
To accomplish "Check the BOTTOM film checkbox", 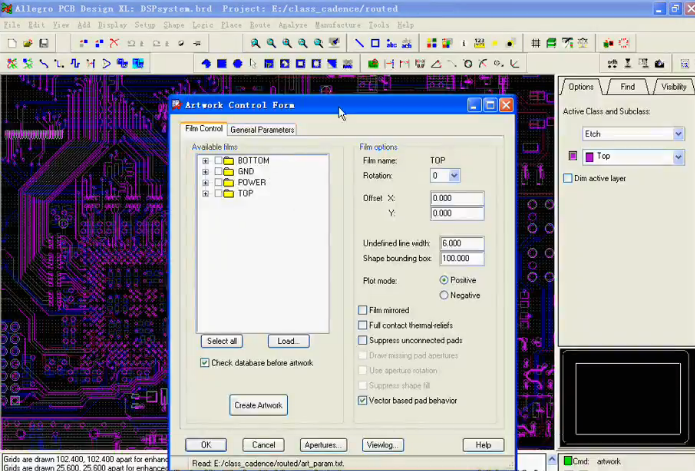I will 218,160.
